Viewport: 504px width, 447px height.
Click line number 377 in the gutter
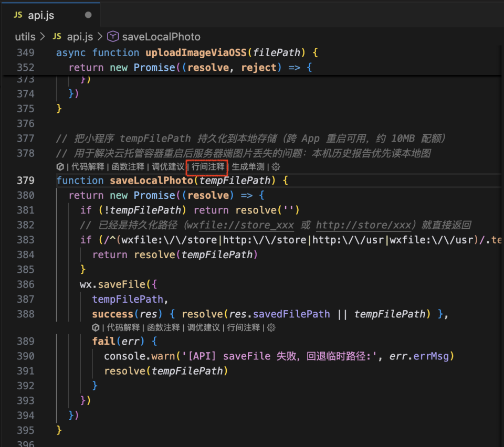tap(25, 139)
